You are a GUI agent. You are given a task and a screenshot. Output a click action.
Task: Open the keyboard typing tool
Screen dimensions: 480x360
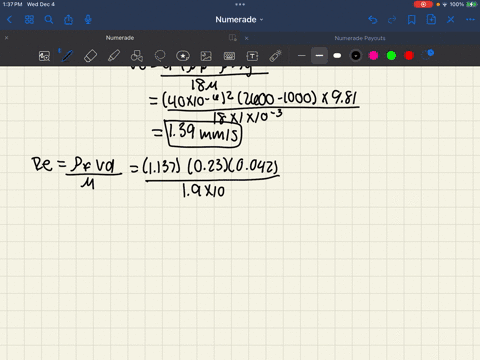click(x=229, y=56)
